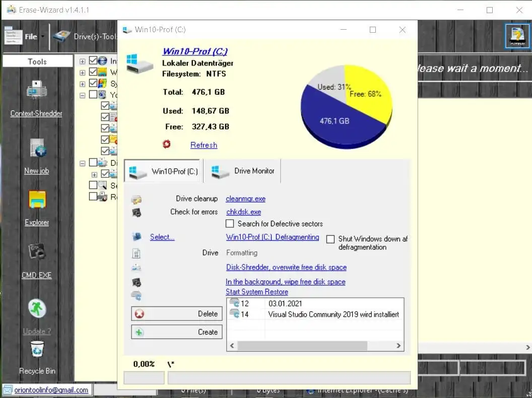Start a New job from the sidebar icon
Image resolution: width=532 pixels, height=398 pixels.
pos(37,148)
